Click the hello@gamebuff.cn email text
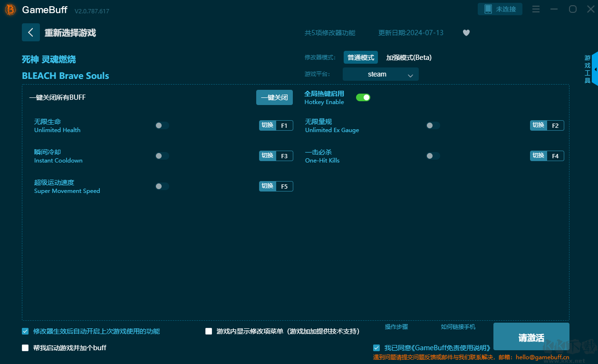 pos(542,357)
